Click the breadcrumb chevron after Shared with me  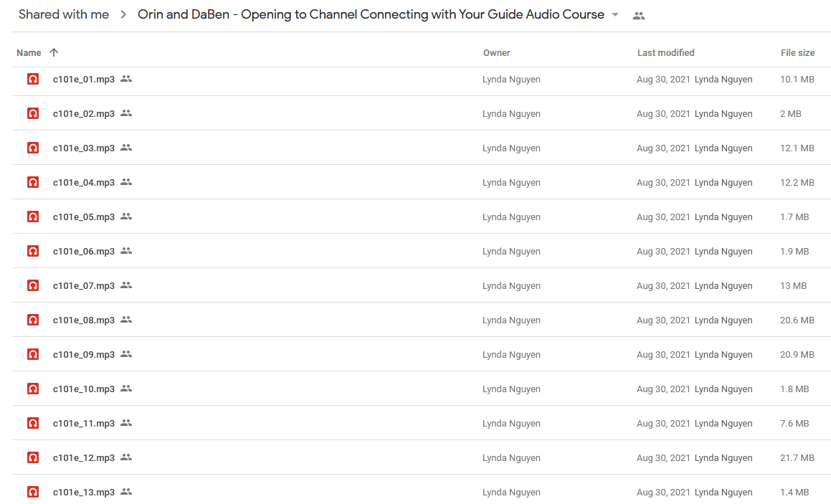123,15
